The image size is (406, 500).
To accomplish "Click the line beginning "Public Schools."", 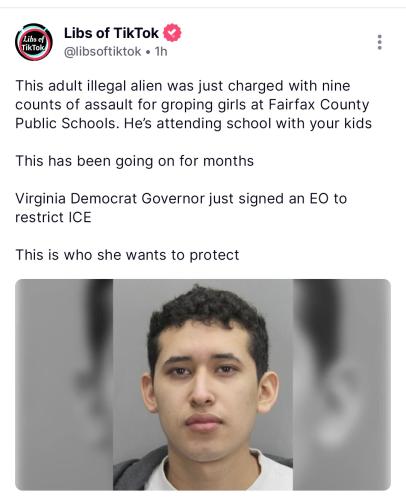I will click(x=193, y=123).
